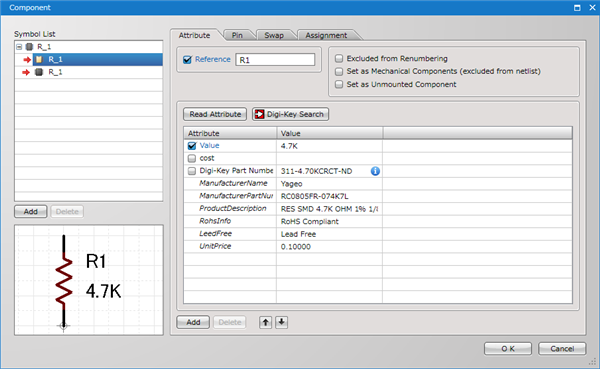Image resolution: width=600 pixels, height=369 pixels.
Task: Switch to the Attribute tab
Action: (x=194, y=35)
